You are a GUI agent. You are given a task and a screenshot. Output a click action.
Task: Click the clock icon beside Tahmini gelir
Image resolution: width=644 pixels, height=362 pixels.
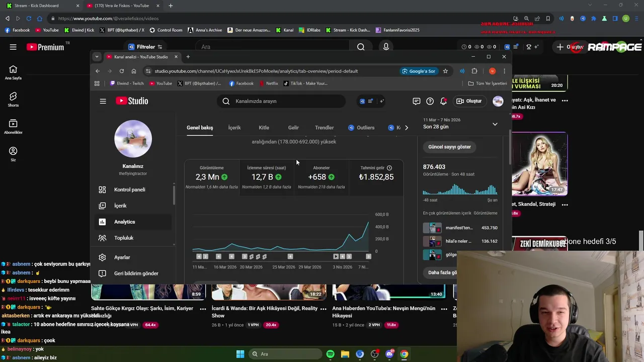(x=389, y=168)
